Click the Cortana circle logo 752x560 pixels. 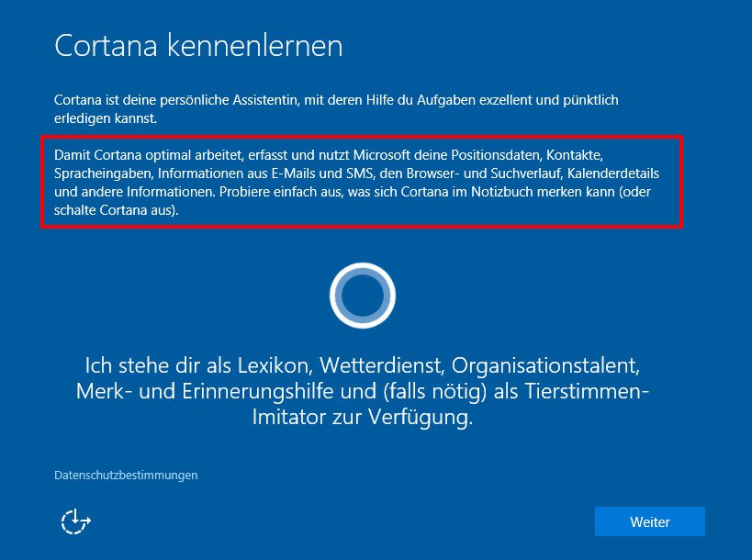pyautogui.click(x=363, y=296)
